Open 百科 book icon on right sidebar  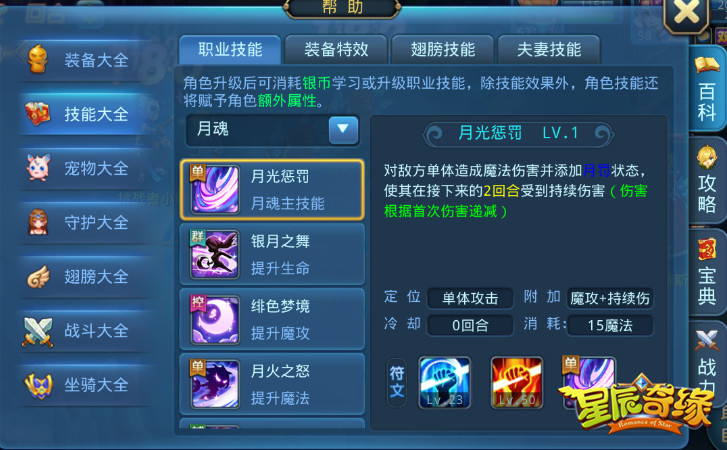pyautogui.click(x=707, y=88)
